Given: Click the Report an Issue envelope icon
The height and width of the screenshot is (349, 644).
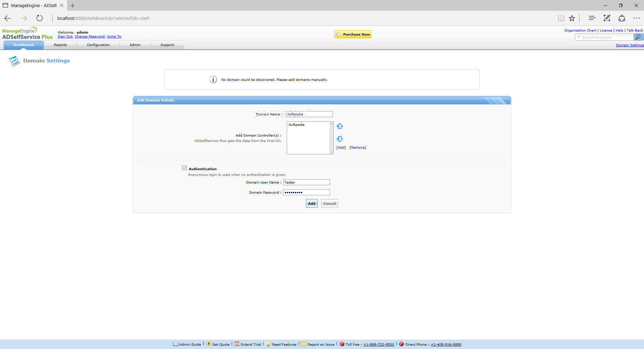Looking at the screenshot, I should click(x=304, y=344).
